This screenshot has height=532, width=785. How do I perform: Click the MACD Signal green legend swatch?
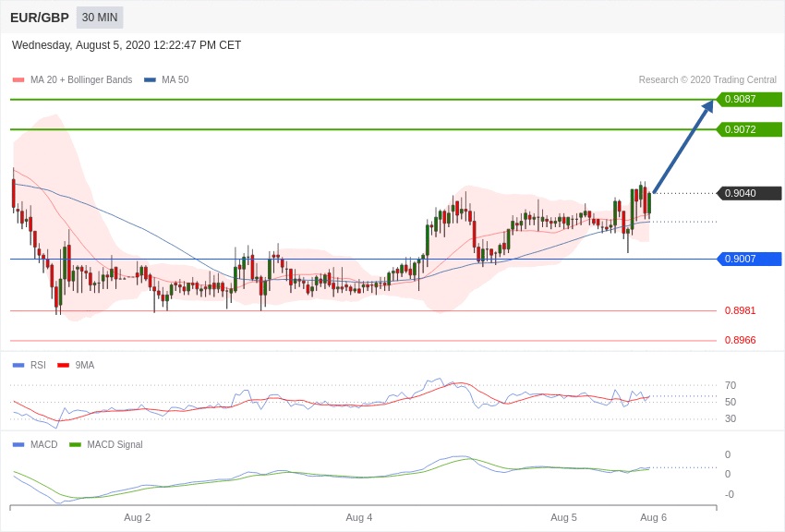(x=75, y=444)
